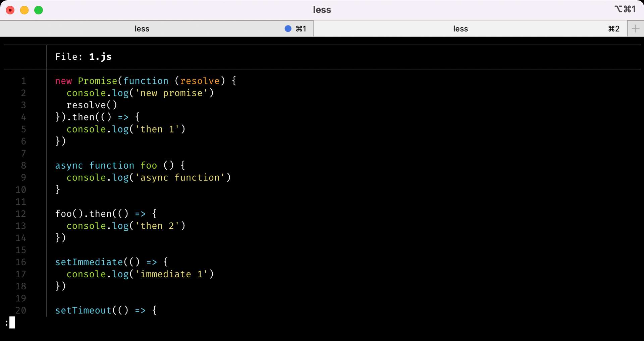644x341 pixels.
Task: Click line number 12 in the gutter
Action: [21, 214]
